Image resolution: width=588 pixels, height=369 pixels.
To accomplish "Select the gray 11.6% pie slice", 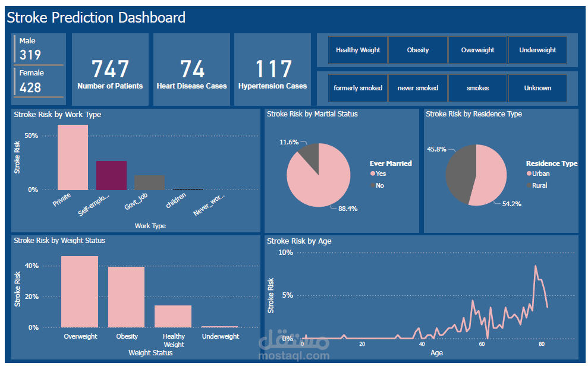I will pos(310,156).
